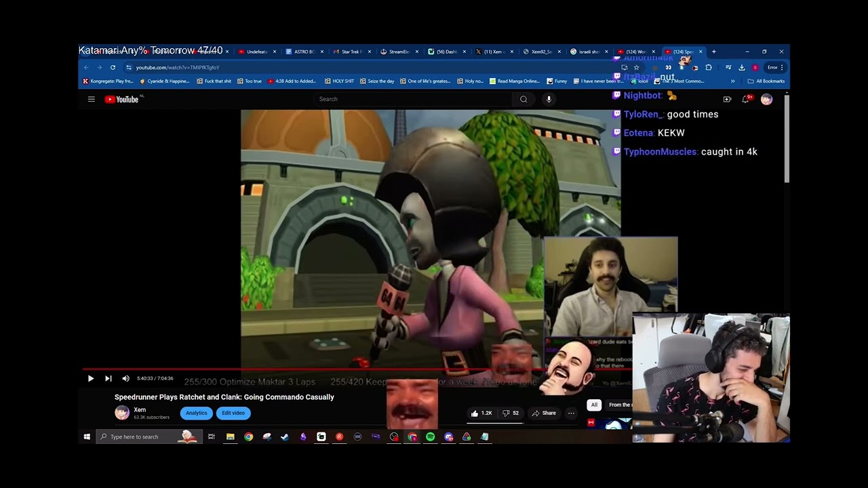Open the YouTube Create video icon
This screenshot has width=868, height=488.
tap(727, 99)
